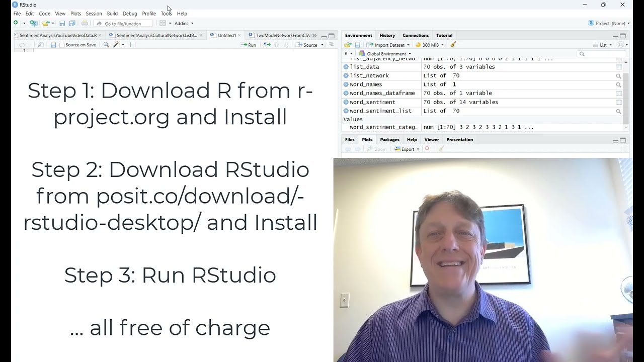
Task: Click the Environment search field
Action: point(600,54)
